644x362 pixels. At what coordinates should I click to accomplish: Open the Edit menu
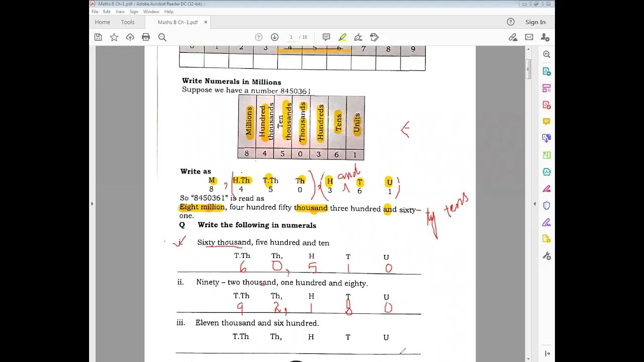107,12
